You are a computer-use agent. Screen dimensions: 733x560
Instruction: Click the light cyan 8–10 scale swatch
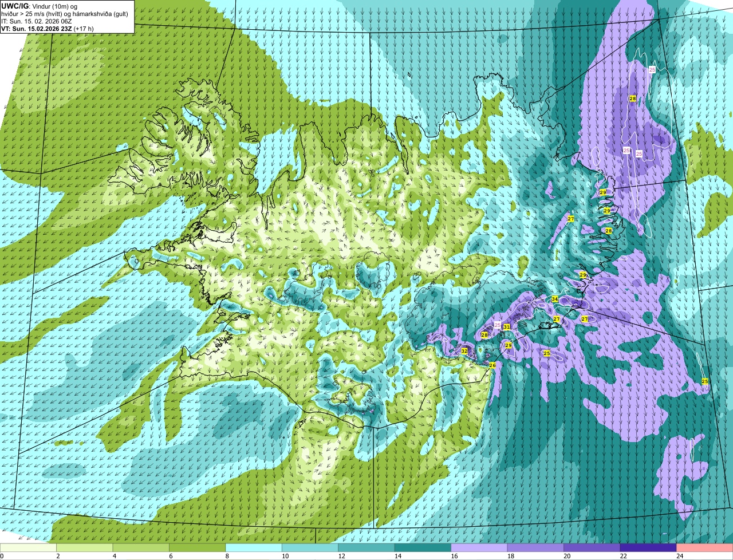[x=254, y=547]
